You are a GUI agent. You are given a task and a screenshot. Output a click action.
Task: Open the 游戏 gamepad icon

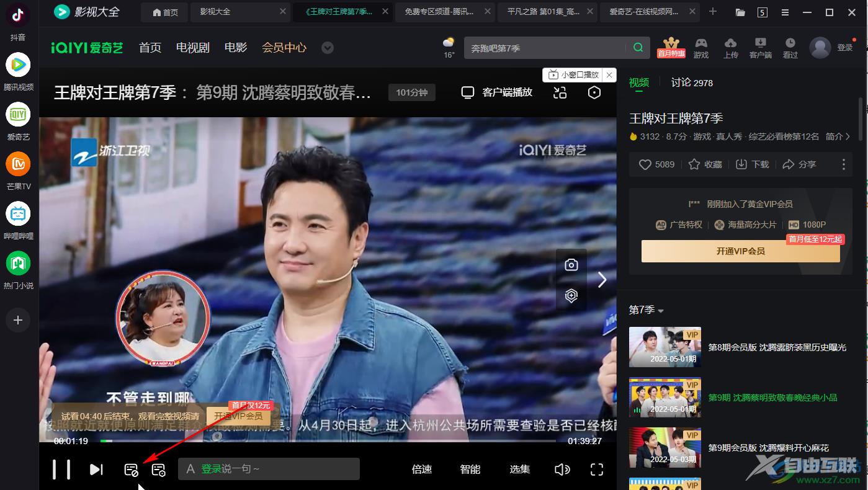pos(701,47)
